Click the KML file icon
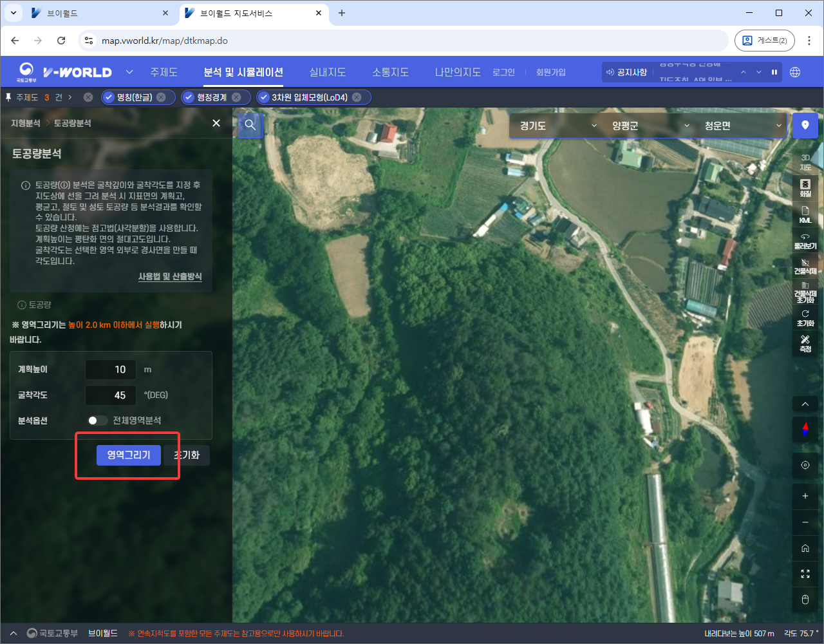Viewport: 824px width, 644px height. (805, 214)
